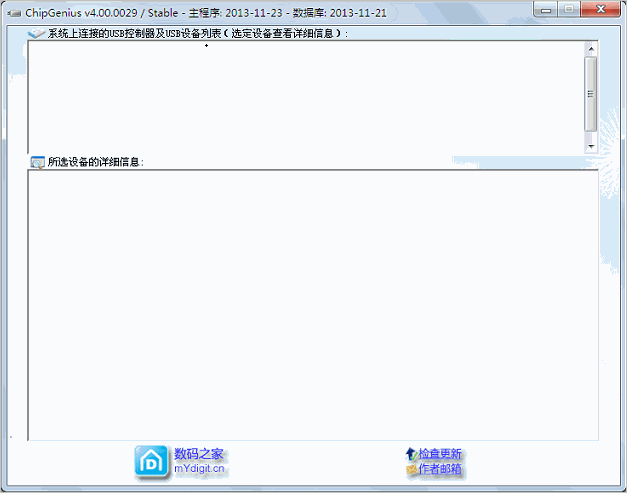Open the 数码之家 link

click(x=198, y=454)
